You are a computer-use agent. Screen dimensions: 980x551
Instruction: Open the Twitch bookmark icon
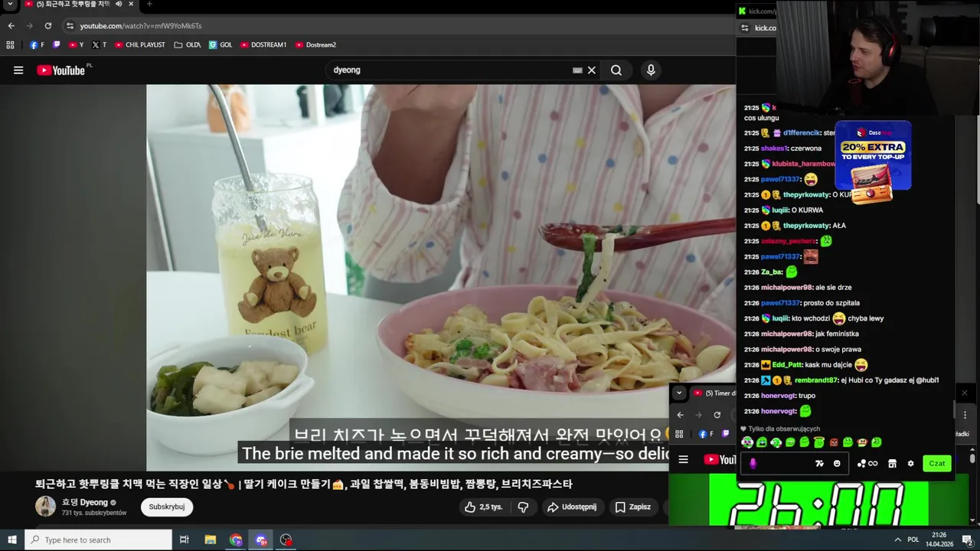(56, 45)
